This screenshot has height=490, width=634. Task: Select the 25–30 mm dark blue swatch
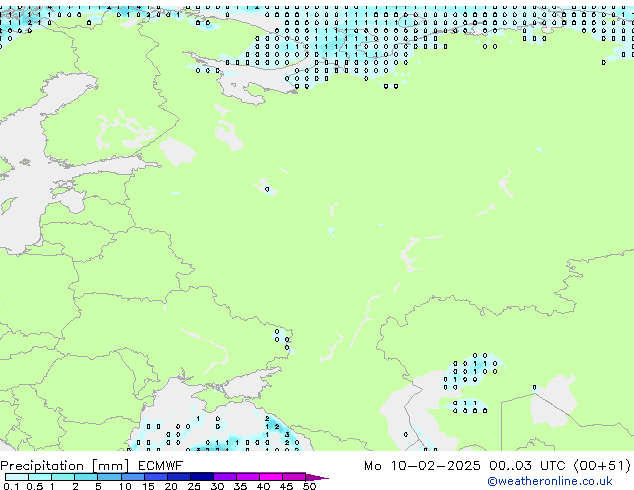[202, 477]
